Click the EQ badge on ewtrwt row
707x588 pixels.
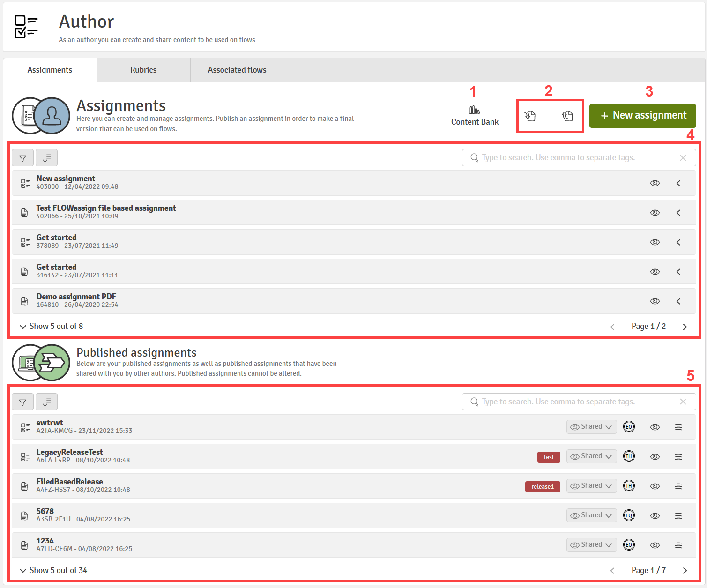[629, 427]
